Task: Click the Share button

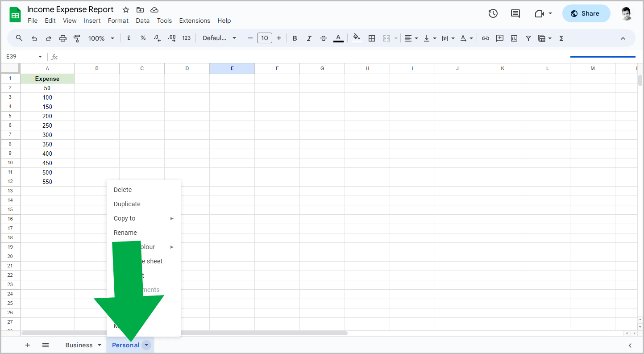Action: click(x=586, y=13)
